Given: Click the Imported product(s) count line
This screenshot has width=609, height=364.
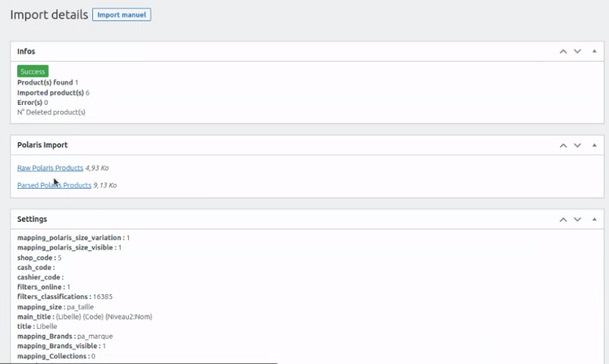Looking at the screenshot, I should pos(53,93).
